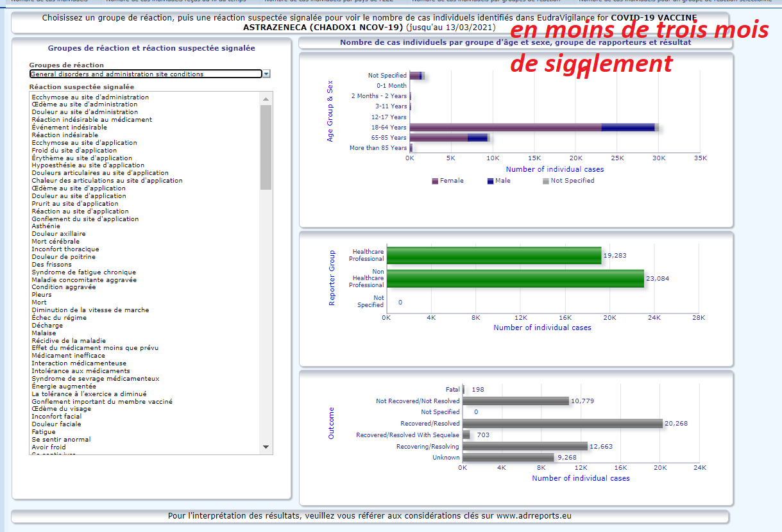The image size is (782, 532).
Task: Pick "Œdème du visage" reaction entry
Action: (x=62, y=409)
